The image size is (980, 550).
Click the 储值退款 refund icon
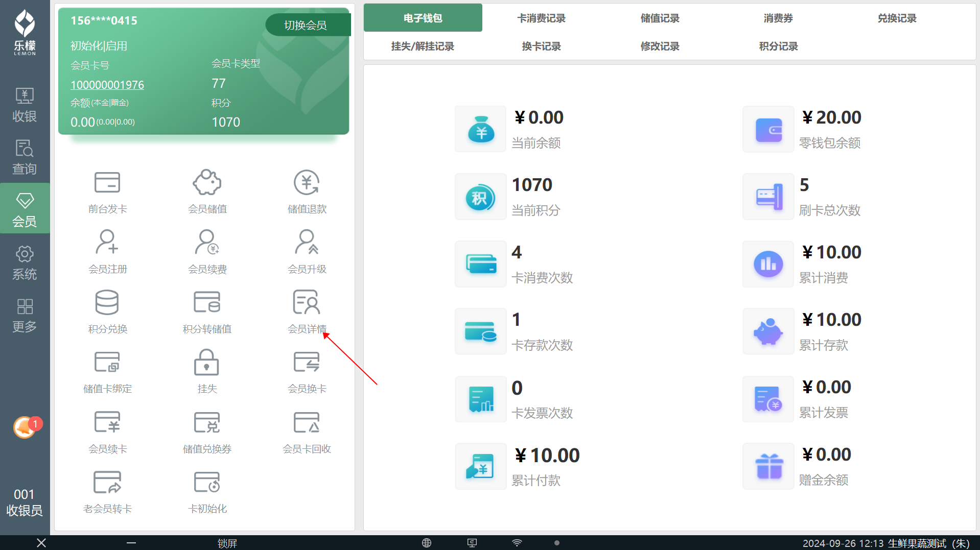click(x=307, y=182)
